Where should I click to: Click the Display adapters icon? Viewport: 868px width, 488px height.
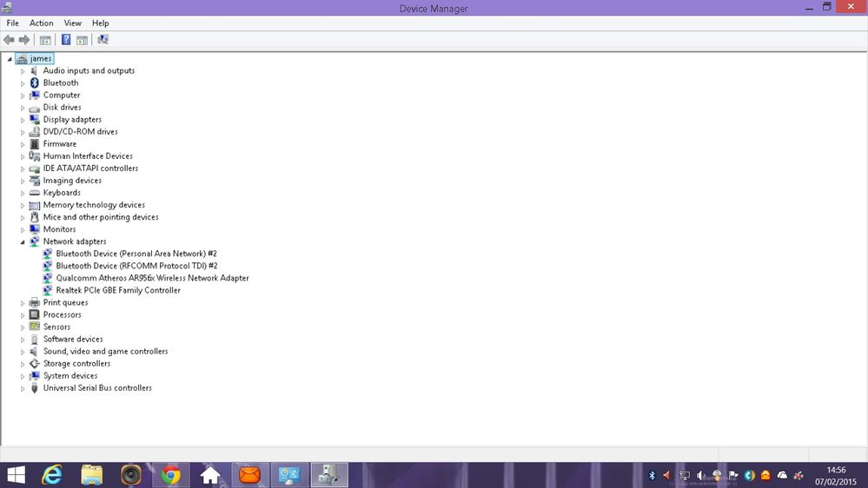(35, 120)
